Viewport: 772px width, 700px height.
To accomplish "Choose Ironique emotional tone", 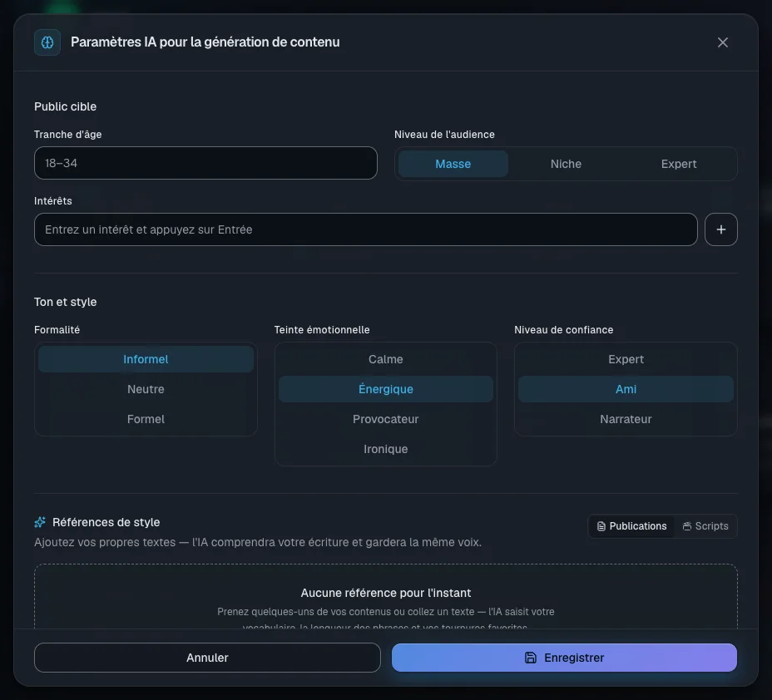I will 385,449.
